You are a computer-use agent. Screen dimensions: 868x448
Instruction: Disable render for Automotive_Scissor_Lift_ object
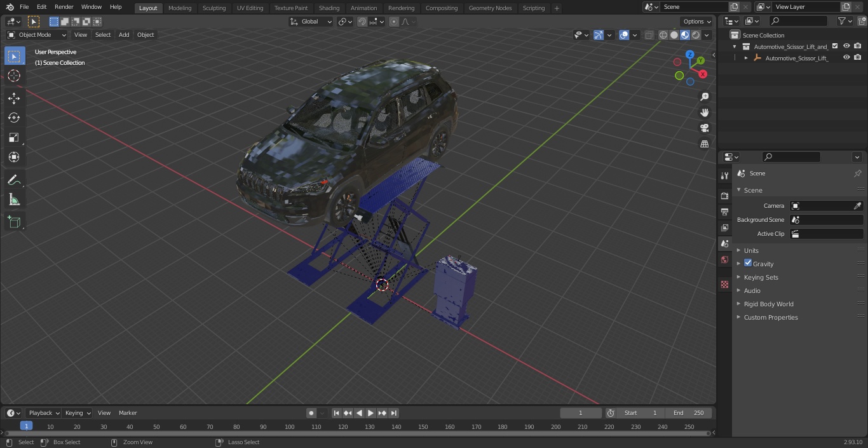pos(858,57)
